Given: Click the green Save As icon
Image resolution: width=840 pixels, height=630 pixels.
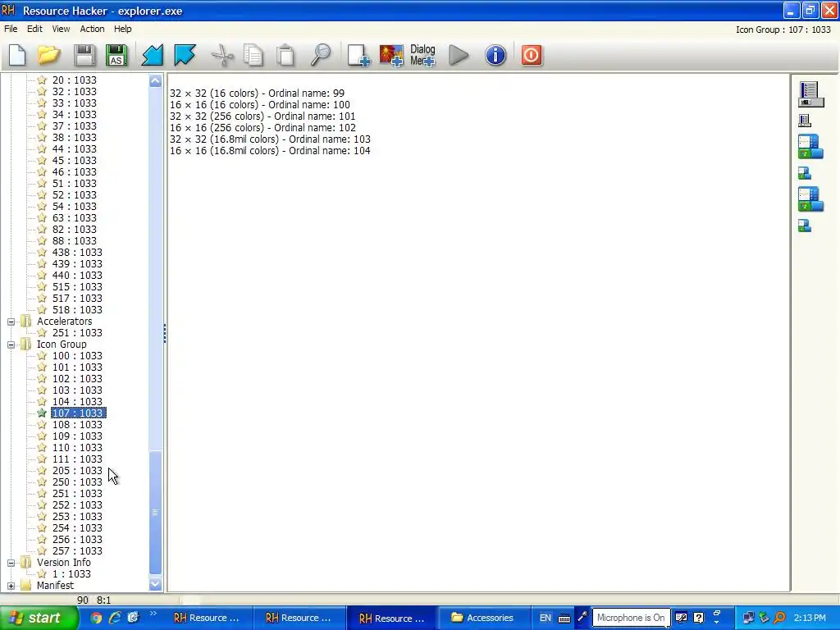Looking at the screenshot, I should (116, 55).
